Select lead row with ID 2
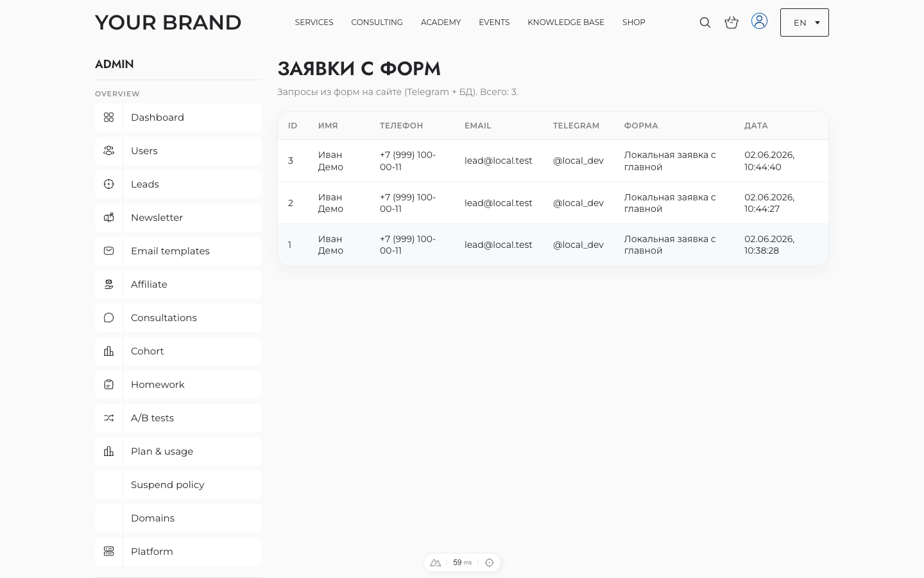 [553, 203]
